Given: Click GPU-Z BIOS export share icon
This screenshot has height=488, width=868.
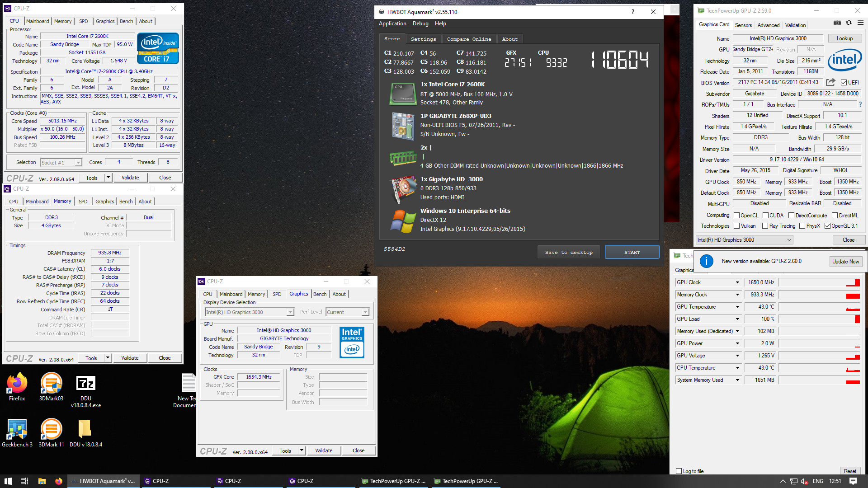Looking at the screenshot, I should [x=830, y=82].
